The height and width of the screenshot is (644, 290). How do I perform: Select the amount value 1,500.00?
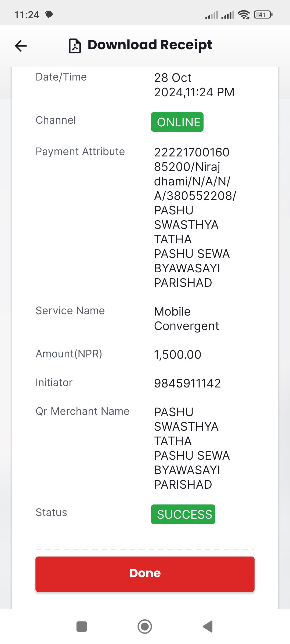click(177, 354)
